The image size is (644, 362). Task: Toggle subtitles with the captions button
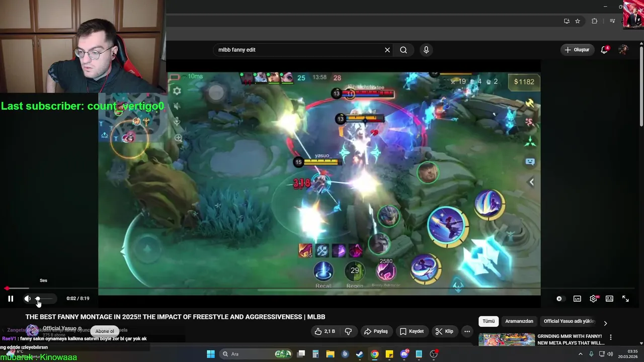577,299
